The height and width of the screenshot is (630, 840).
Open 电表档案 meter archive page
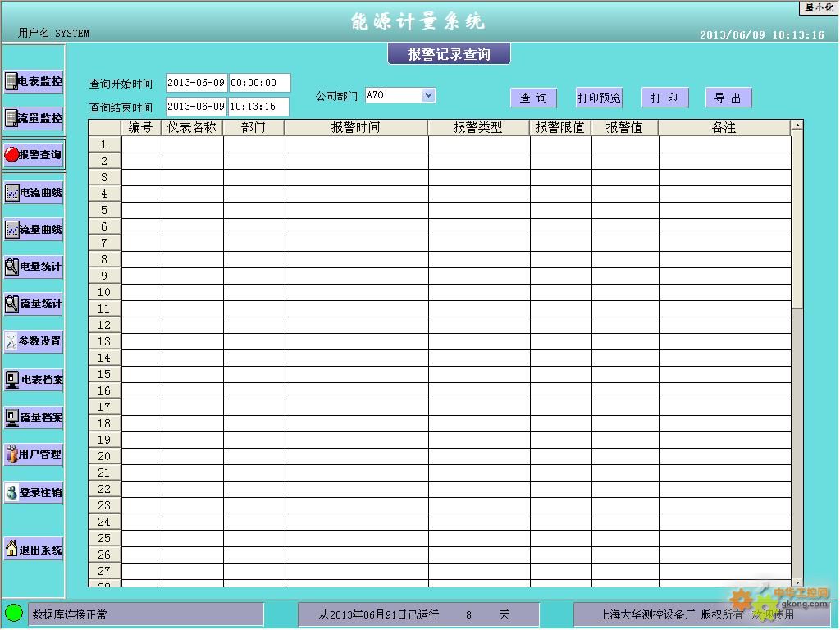pos(34,380)
